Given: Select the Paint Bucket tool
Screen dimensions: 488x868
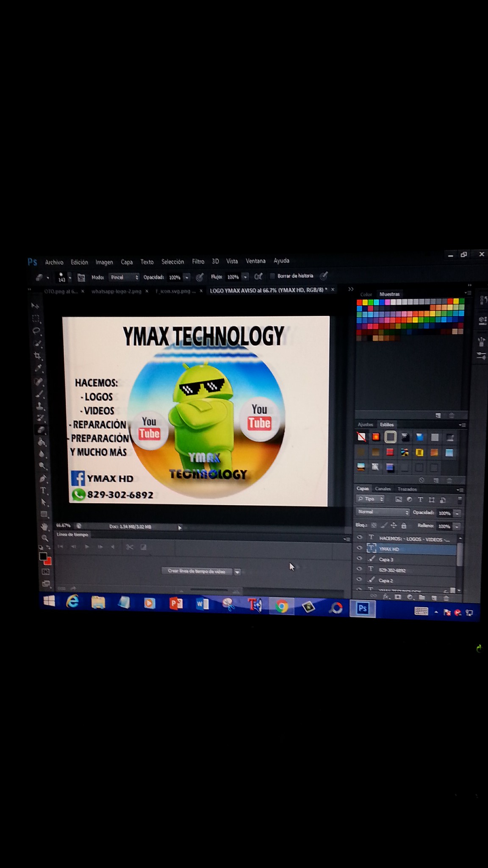Looking at the screenshot, I should [41, 442].
